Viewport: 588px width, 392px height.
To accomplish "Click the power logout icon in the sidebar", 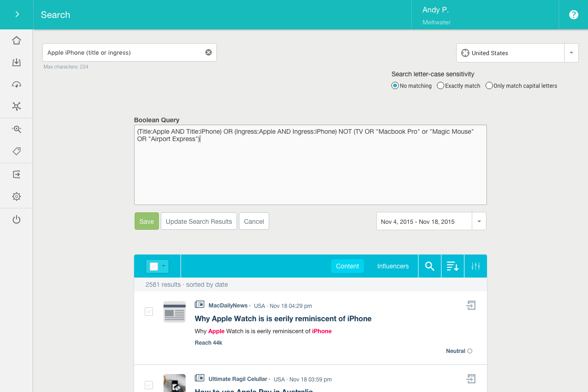I will coord(17,220).
